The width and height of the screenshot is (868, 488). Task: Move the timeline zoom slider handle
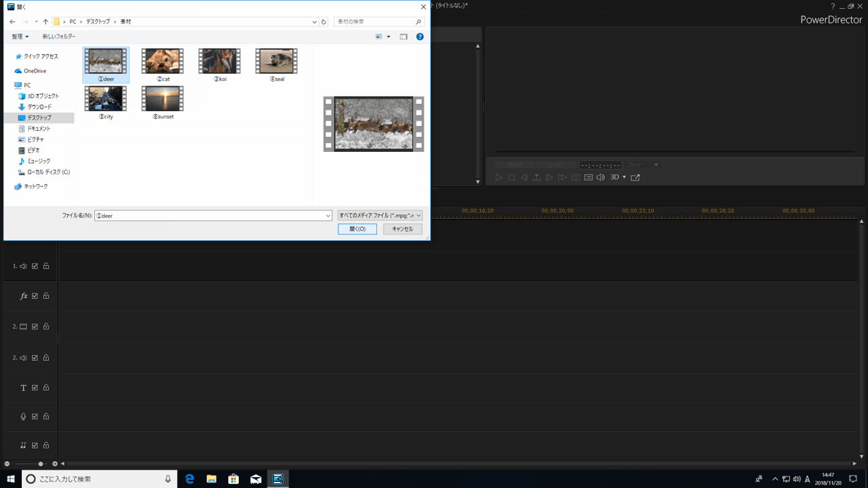pos(41,464)
